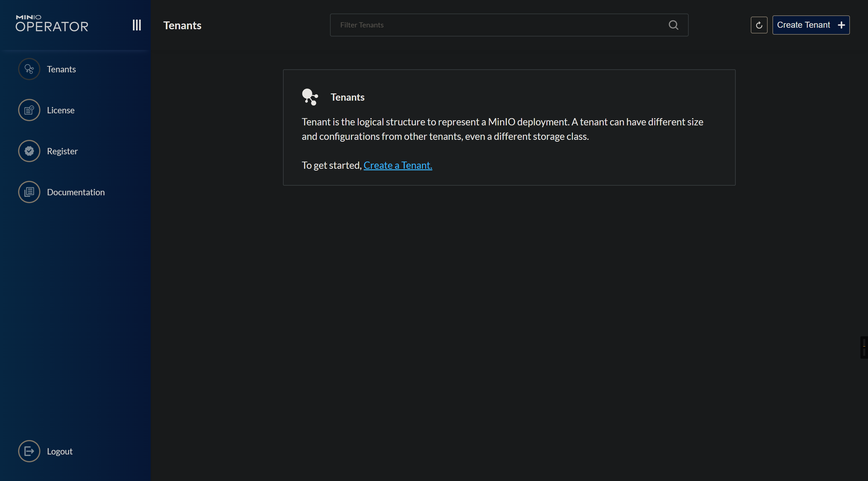The image size is (868, 481).
Task: Open the License menu label
Action: [61, 110]
